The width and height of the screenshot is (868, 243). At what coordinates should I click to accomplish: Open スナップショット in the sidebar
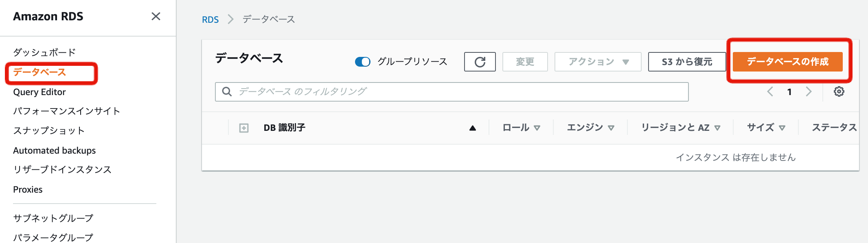49,130
